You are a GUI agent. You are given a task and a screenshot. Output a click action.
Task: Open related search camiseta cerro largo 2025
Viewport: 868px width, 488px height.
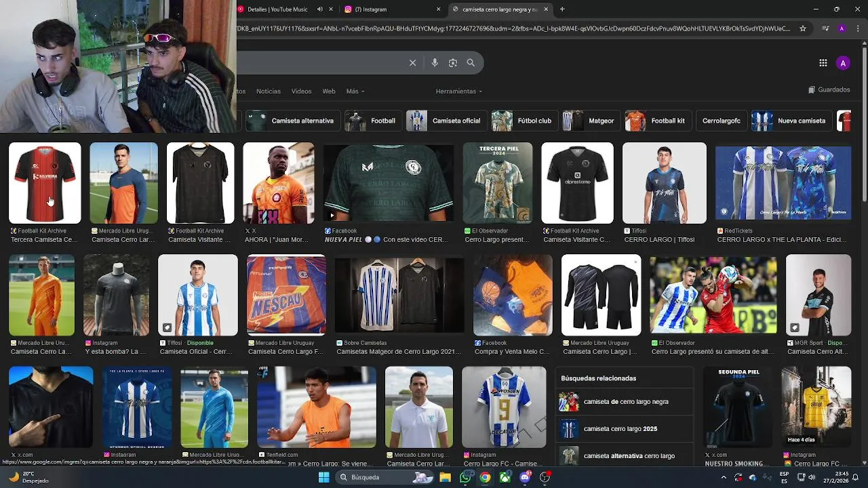point(625,429)
